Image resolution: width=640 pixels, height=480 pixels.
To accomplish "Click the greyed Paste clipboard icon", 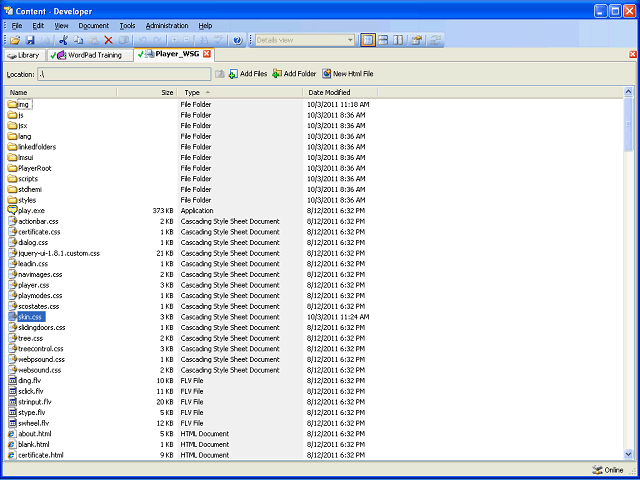I will [x=93, y=40].
